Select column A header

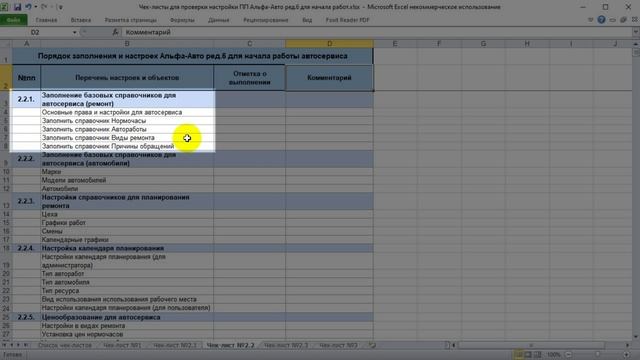click(27, 44)
